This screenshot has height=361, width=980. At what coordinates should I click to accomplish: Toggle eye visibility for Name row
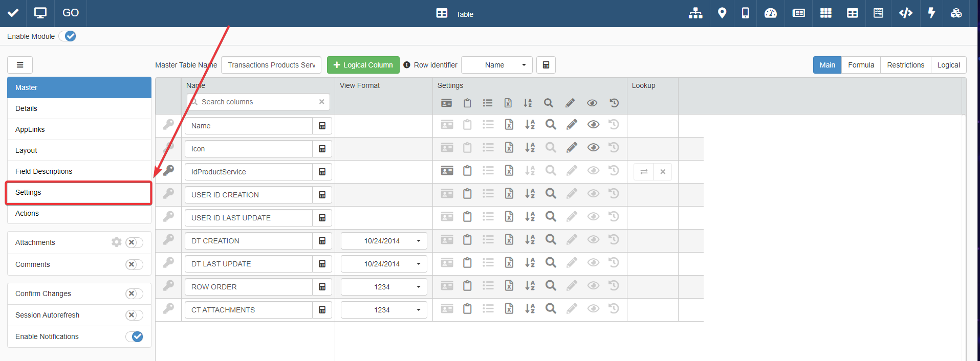click(x=593, y=125)
